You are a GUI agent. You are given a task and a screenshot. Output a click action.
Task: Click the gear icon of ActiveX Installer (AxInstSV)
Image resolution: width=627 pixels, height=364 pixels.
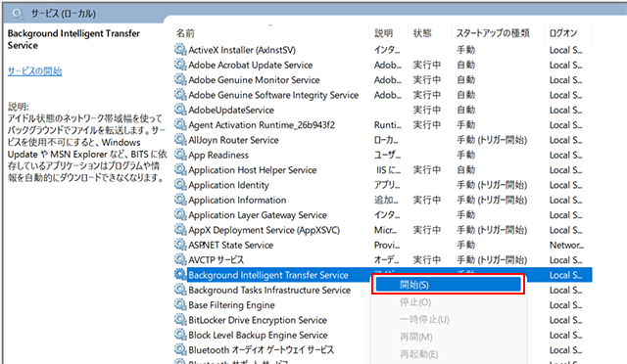click(180, 50)
